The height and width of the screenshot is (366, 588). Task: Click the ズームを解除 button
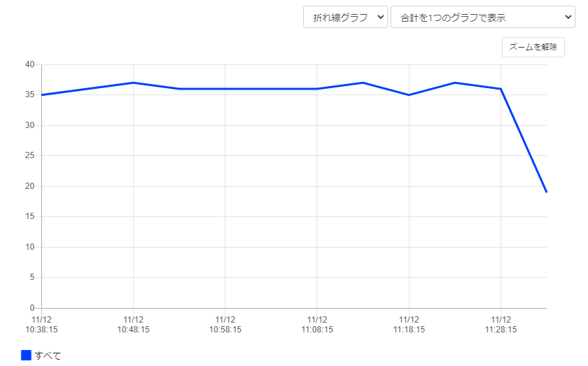pyautogui.click(x=533, y=47)
